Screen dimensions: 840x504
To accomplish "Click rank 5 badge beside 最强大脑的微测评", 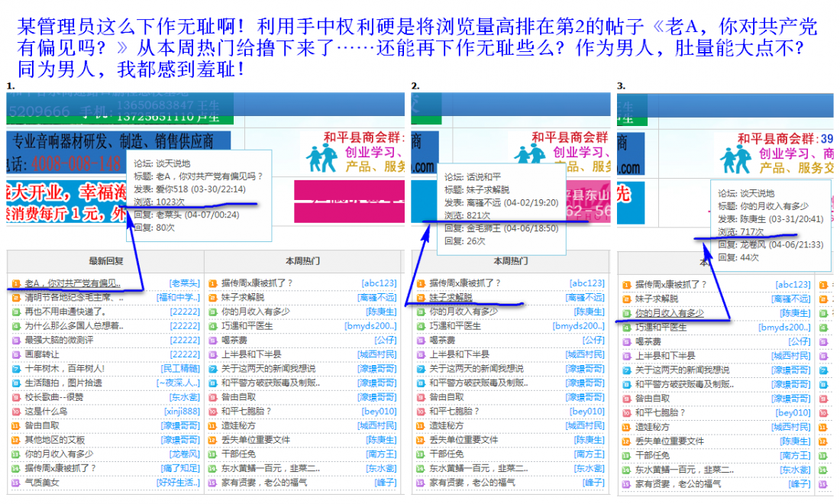I will 15,341.
